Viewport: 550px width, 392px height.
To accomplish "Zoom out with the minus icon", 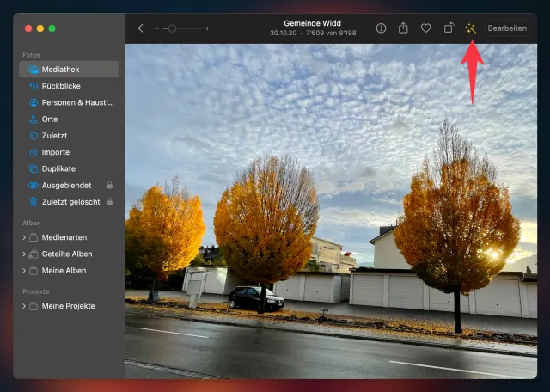I will point(156,28).
